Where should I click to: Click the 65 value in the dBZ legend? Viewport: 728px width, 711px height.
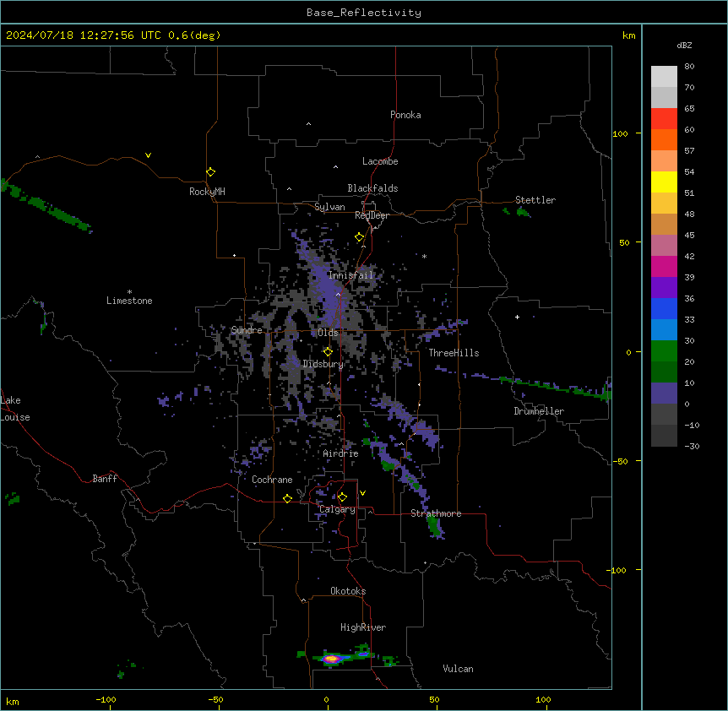tap(689, 108)
